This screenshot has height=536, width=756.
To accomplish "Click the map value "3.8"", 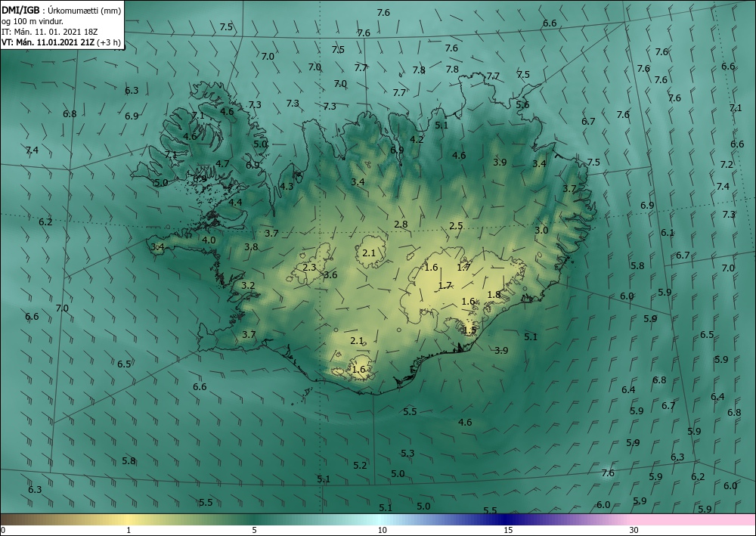I will coord(251,246).
